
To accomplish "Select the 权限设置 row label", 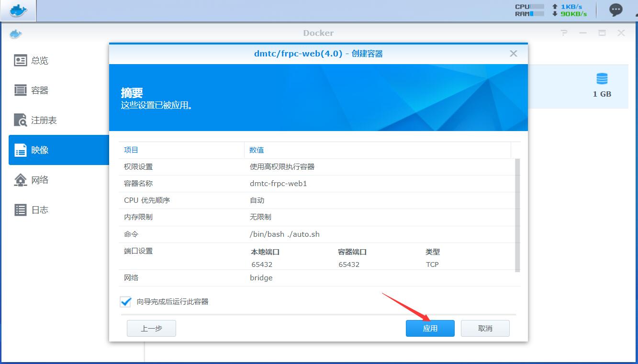I will (x=138, y=166).
